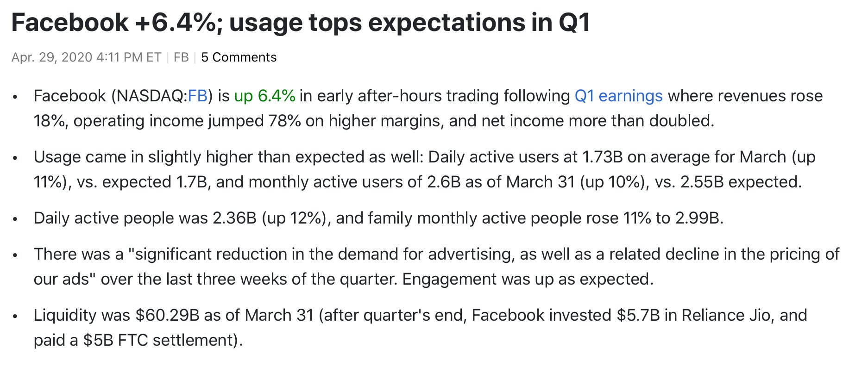Image resolution: width=868 pixels, height=367 pixels.
Task: Click the Q1 earnings hyperlink
Action: point(618,96)
